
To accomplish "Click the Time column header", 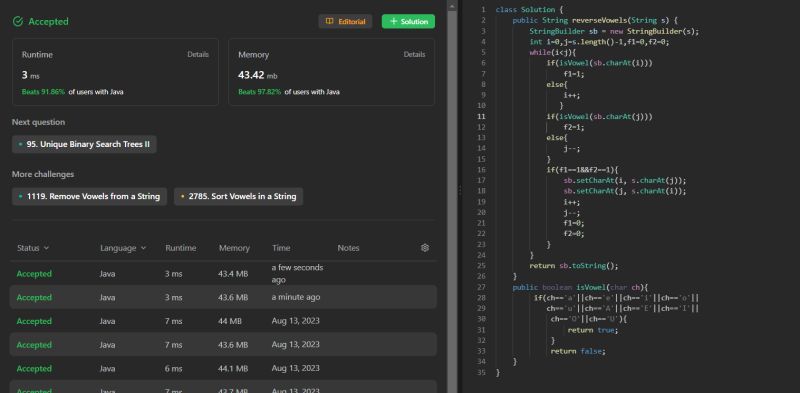I will pos(281,248).
